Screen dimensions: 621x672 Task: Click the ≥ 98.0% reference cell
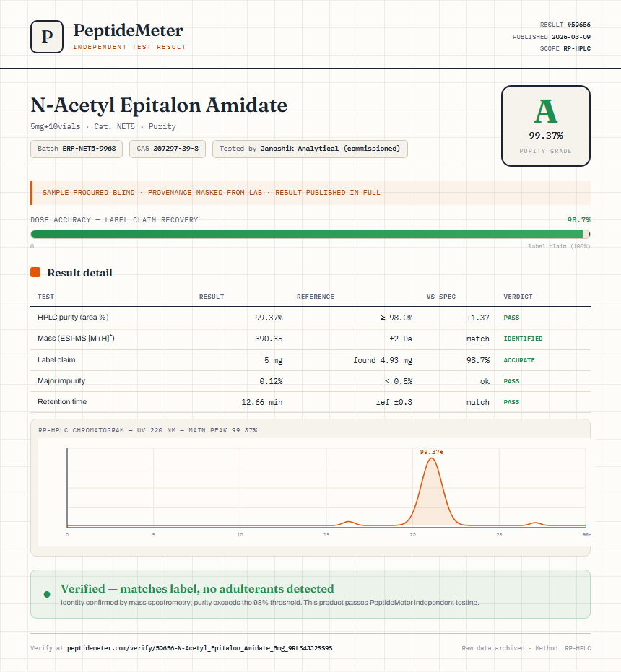[x=396, y=318]
